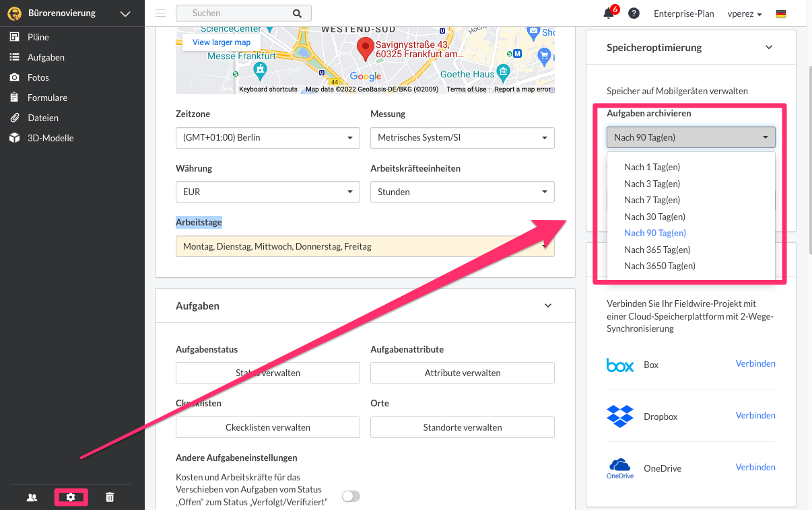Click the Arbeitstage label text
This screenshot has height=510, width=812.
[x=199, y=222]
